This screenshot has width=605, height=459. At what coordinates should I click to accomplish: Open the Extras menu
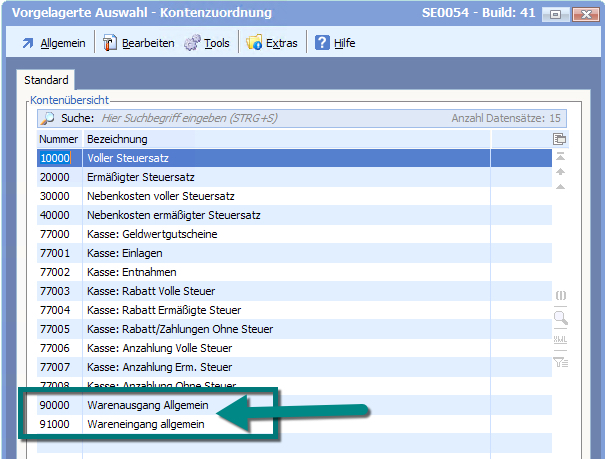point(272,43)
